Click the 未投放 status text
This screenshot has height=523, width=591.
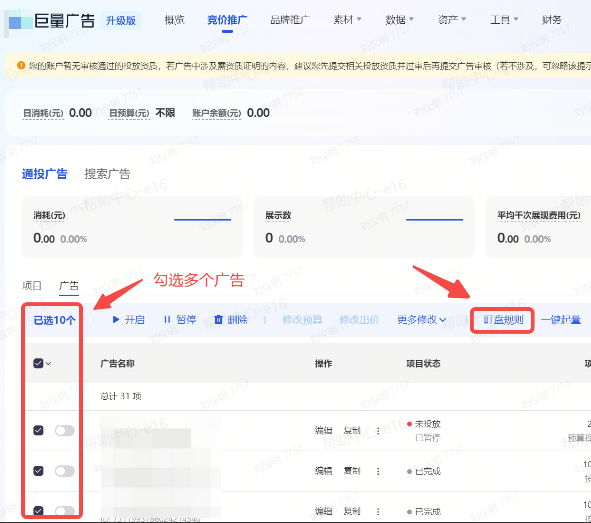(x=428, y=424)
